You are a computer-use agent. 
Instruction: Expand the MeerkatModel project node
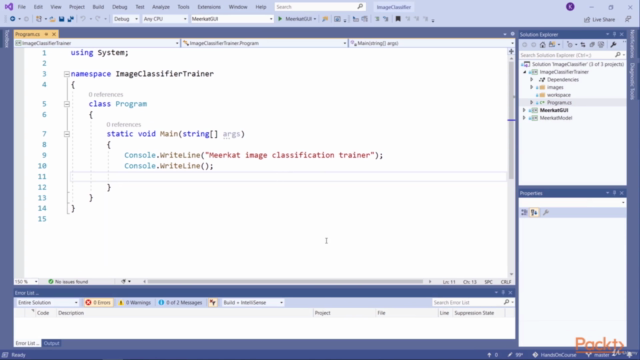[524, 118]
